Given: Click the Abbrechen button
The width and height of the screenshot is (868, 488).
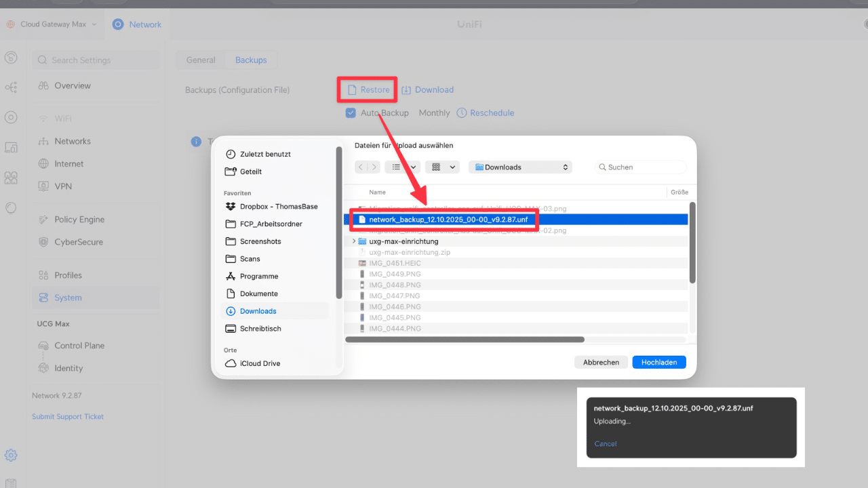Looking at the screenshot, I should pos(601,362).
